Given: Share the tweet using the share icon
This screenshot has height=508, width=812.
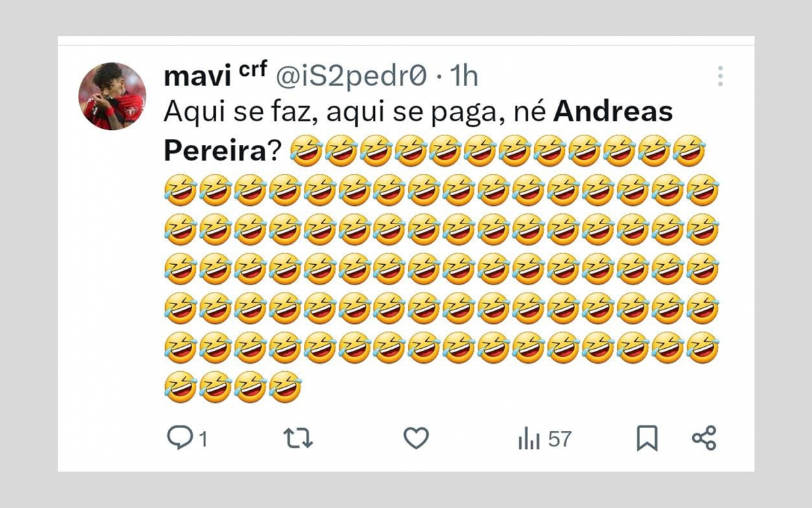Looking at the screenshot, I should tap(706, 438).
